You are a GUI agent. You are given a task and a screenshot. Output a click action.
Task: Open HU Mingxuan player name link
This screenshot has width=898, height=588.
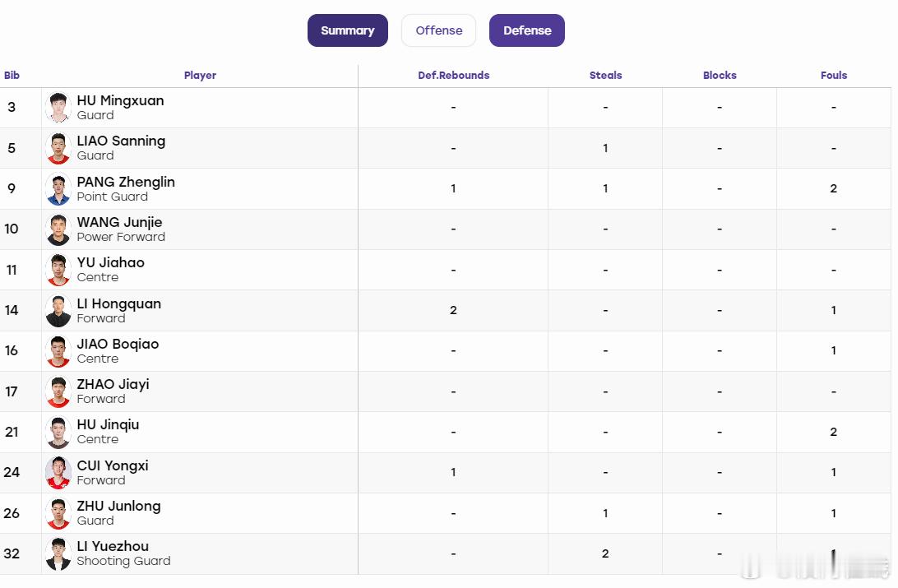coord(120,101)
